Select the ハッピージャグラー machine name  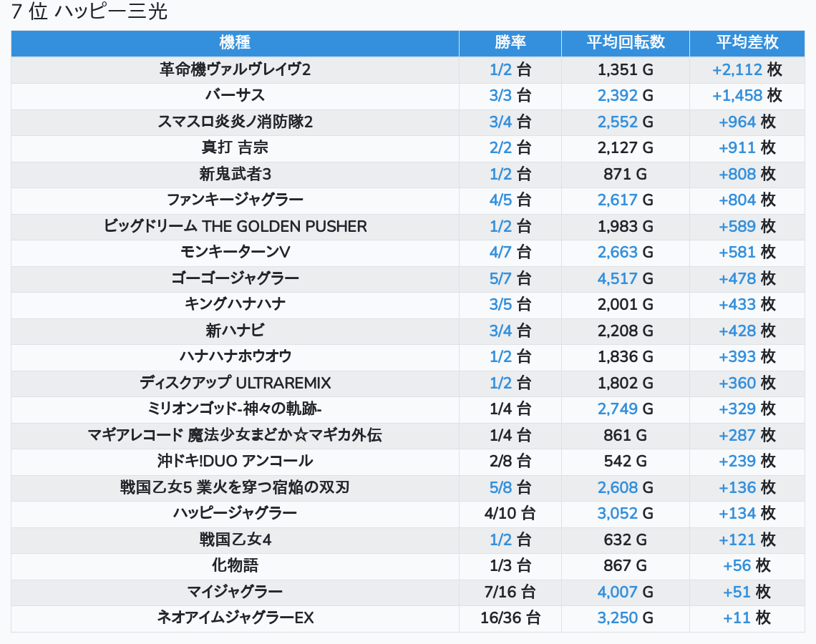(235, 514)
